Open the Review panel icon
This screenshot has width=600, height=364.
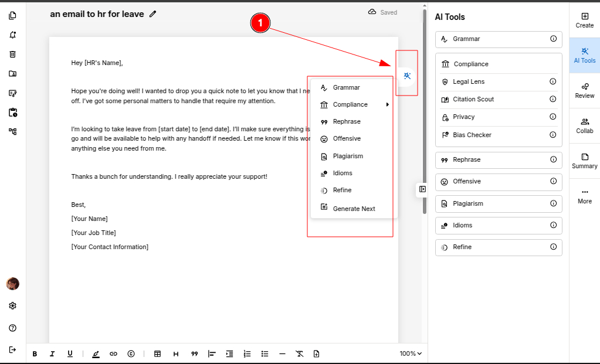(584, 90)
